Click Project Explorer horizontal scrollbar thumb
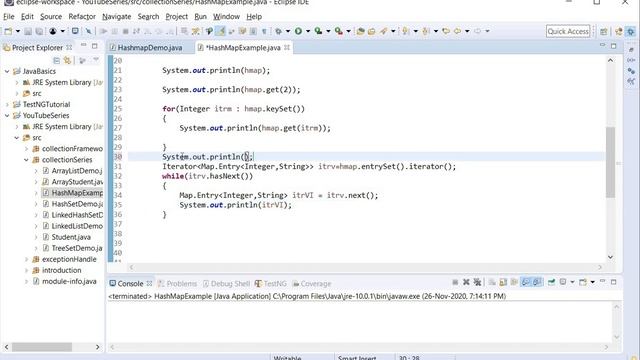This screenshot has height=360, width=640. pos(42,347)
